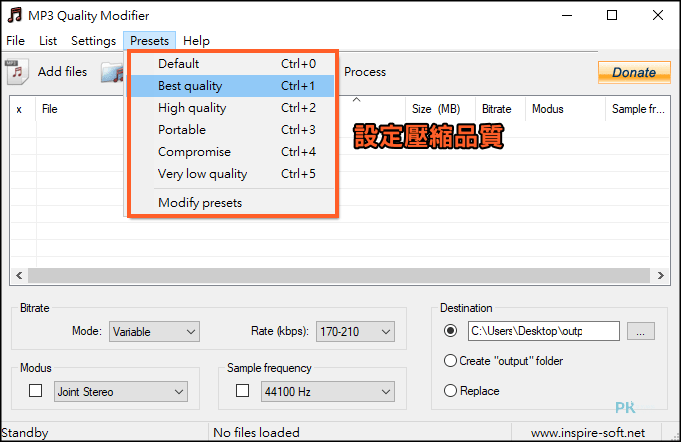681x442 pixels.
Task: Click the No files loaded status
Action: (257, 433)
